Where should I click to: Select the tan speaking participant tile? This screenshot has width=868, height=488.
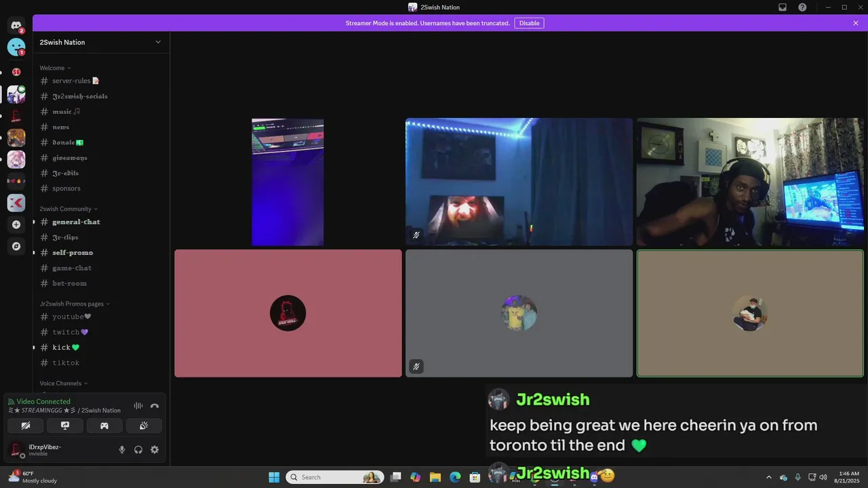750,313
